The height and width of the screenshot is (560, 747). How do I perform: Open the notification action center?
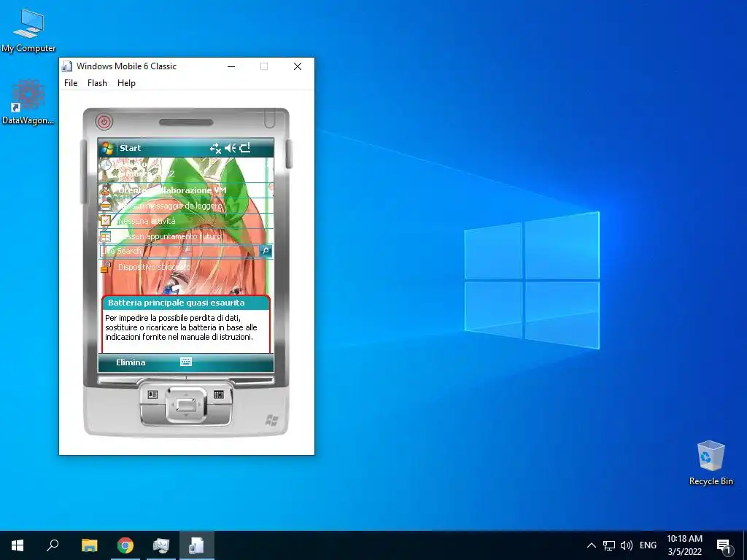point(724,545)
